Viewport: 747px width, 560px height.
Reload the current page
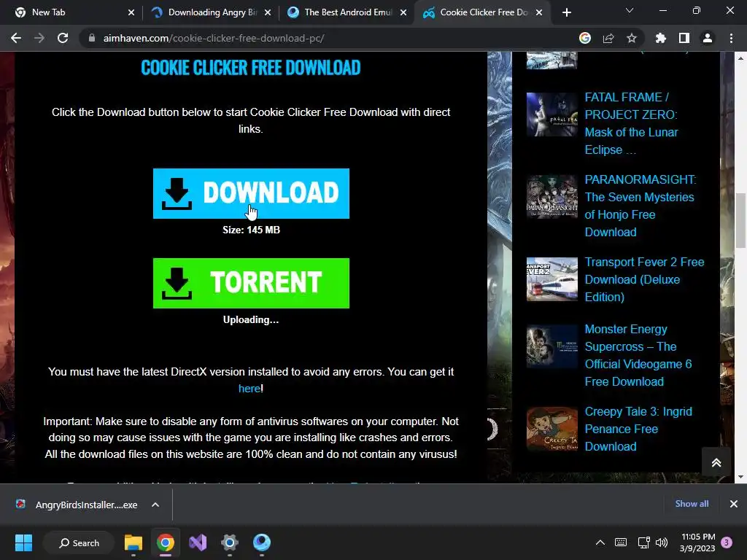[x=63, y=38]
